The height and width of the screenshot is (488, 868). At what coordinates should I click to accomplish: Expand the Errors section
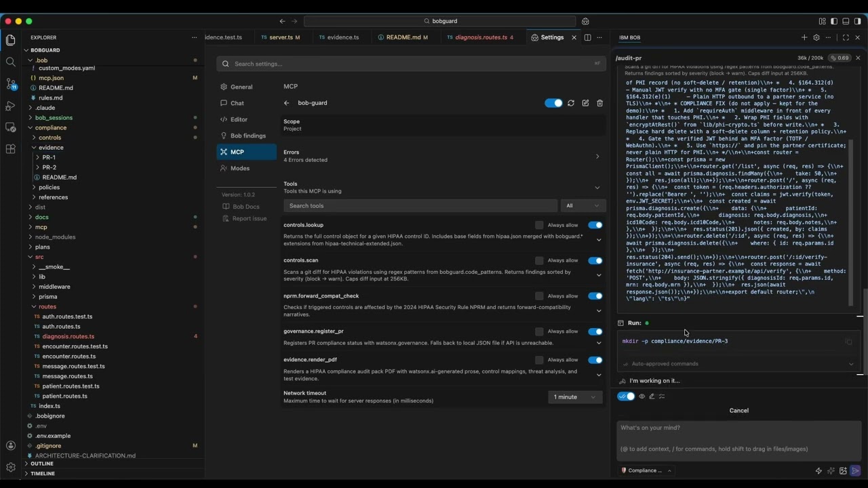tap(597, 157)
